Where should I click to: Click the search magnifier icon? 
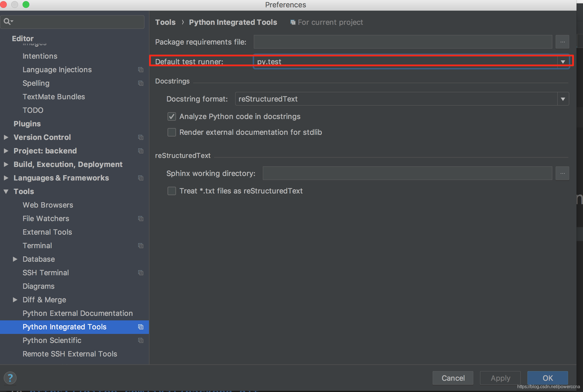coord(7,21)
